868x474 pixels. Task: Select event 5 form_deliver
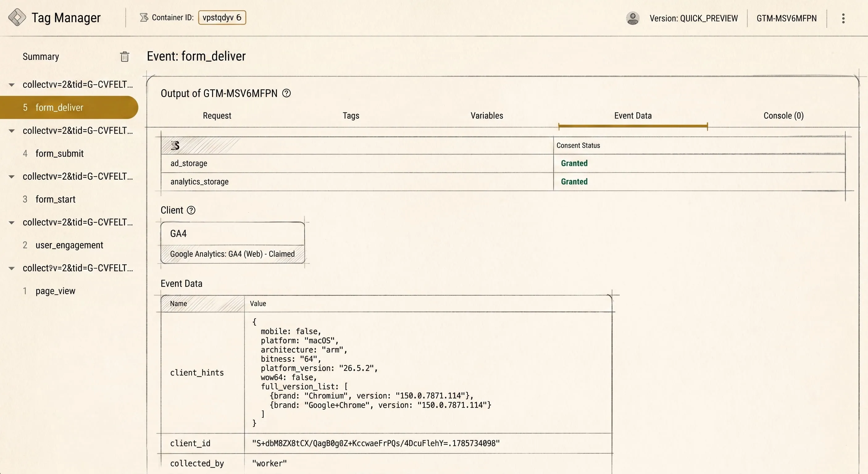click(69, 107)
